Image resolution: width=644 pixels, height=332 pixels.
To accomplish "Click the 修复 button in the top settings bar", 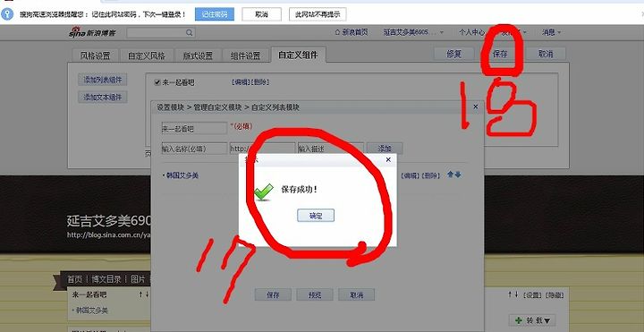I will [x=453, y=54].
